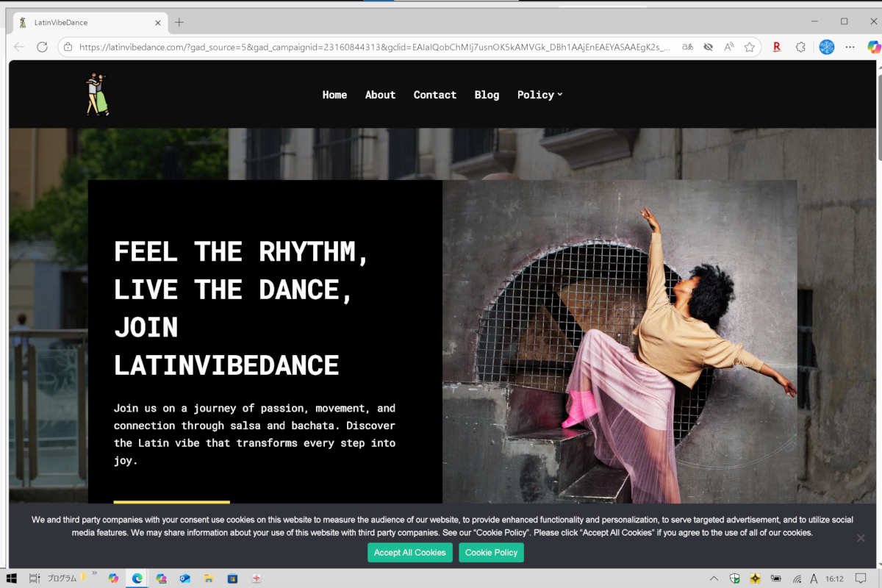
Task: Show hidden system tray icons chevron
Action: (713, 578)
